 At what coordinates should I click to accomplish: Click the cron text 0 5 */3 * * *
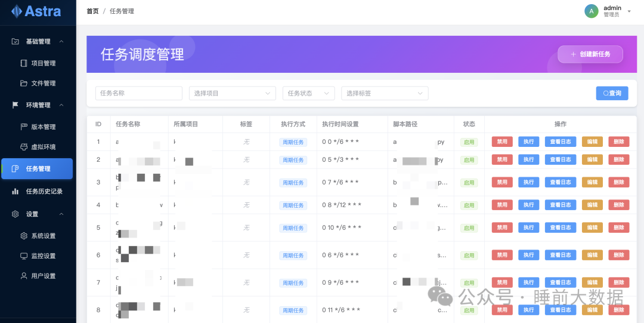tap(340, 159)
